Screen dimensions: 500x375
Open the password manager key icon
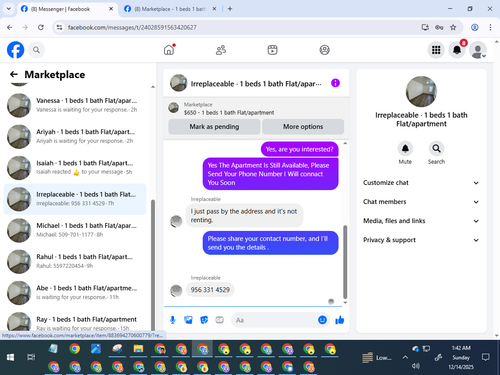(439, 27)
